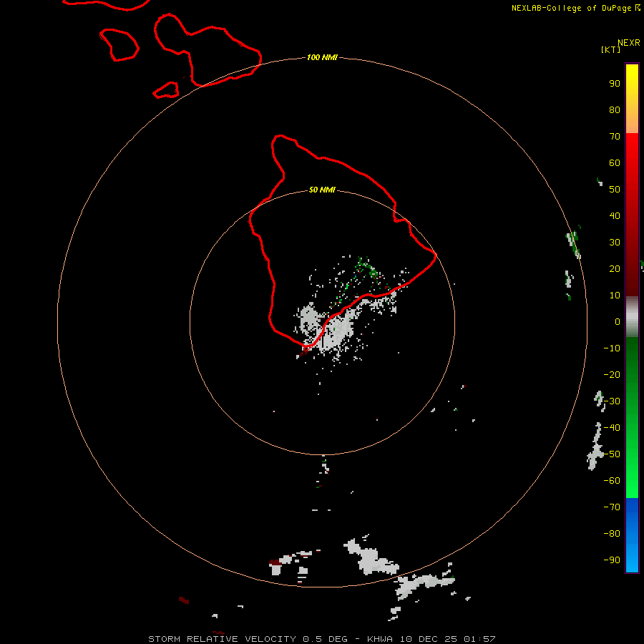The image size is (644, 644).
Task: Click the 70 value on the velocity scale
Action: 615,137
